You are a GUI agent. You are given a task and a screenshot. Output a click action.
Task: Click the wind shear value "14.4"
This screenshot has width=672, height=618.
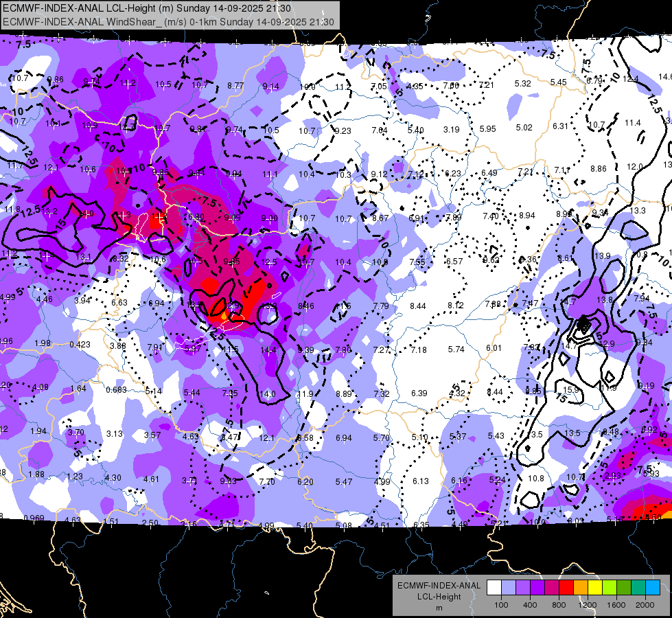(x=268, y=350)
